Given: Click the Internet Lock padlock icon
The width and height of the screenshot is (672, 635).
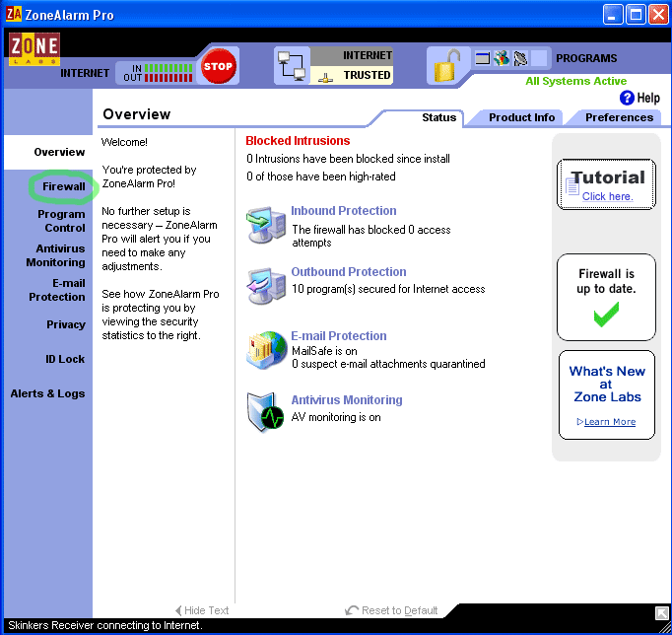Looking at the screenshot, I should 445,66.
